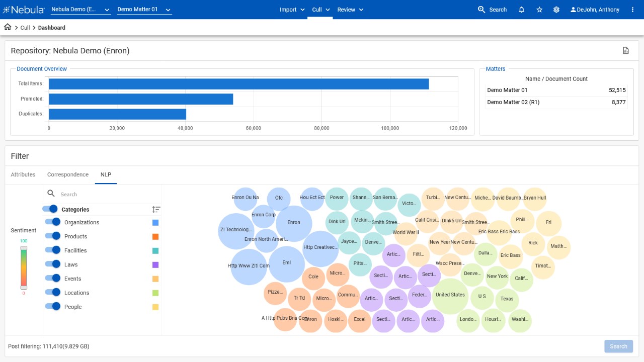This screenshot has height=362, width=644.
Task: Select the Rick bubble
Action: [533, 243]
